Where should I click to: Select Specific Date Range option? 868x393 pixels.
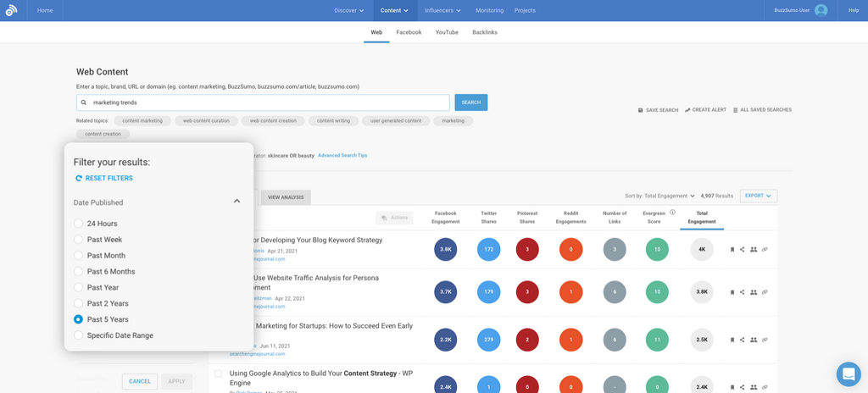coord(78,335)
